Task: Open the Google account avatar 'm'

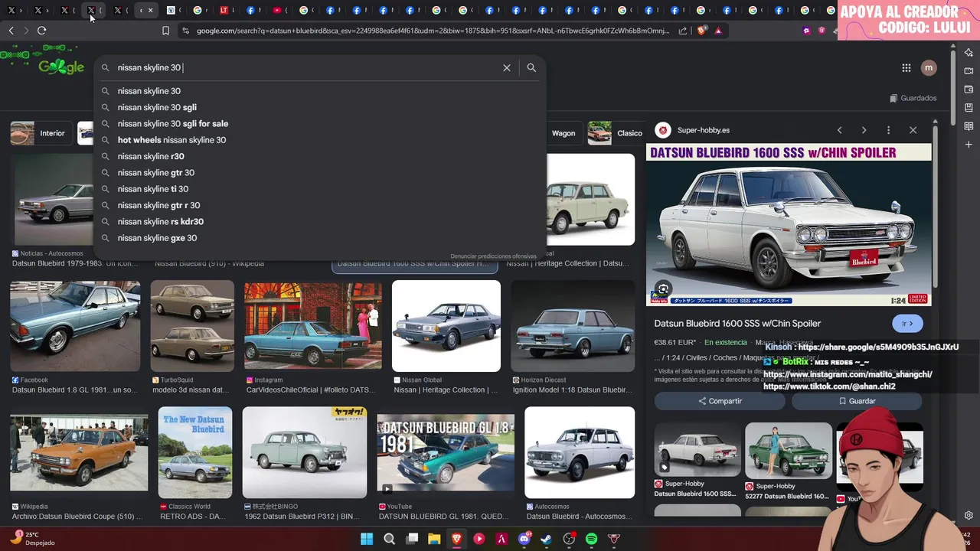Action: tap(929, 67)
